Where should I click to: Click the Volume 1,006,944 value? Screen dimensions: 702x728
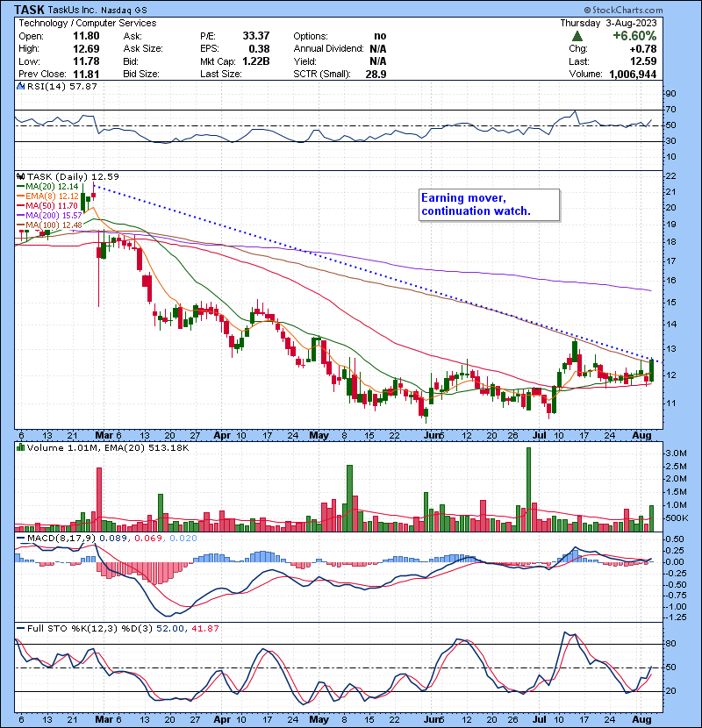tap(633, 74)
